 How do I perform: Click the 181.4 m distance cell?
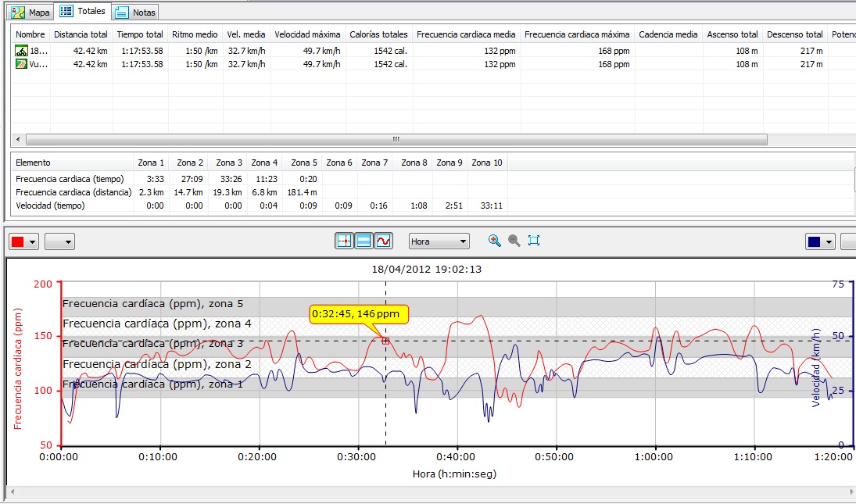302,192
